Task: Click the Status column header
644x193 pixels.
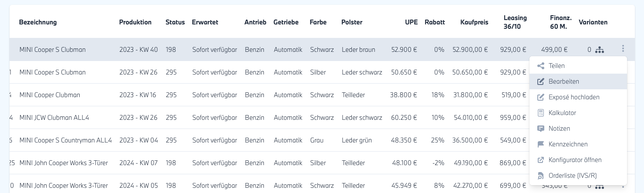Action: point(175,22)
